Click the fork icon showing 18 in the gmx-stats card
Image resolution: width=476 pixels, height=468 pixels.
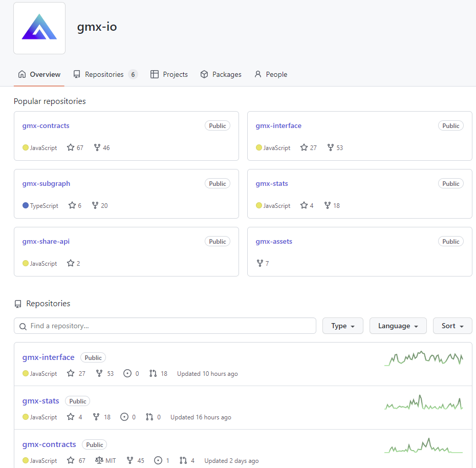[x=328, y=205]
